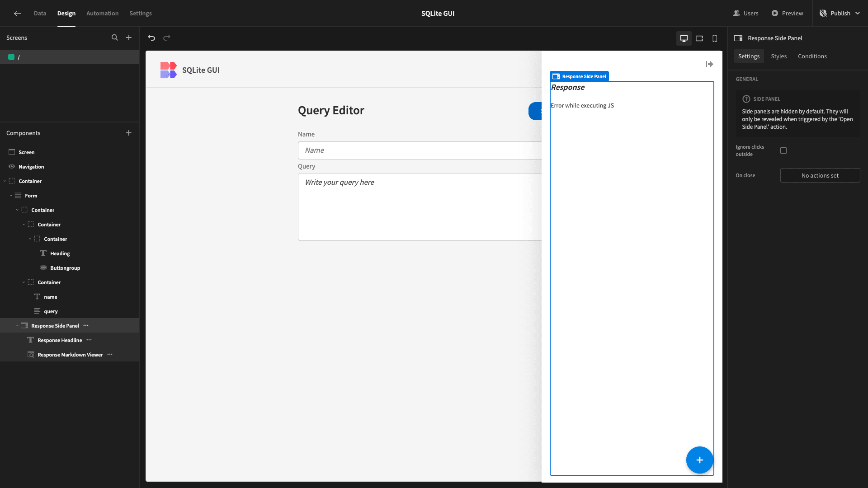Click the Name input field
868x488 pixels.
420,150
